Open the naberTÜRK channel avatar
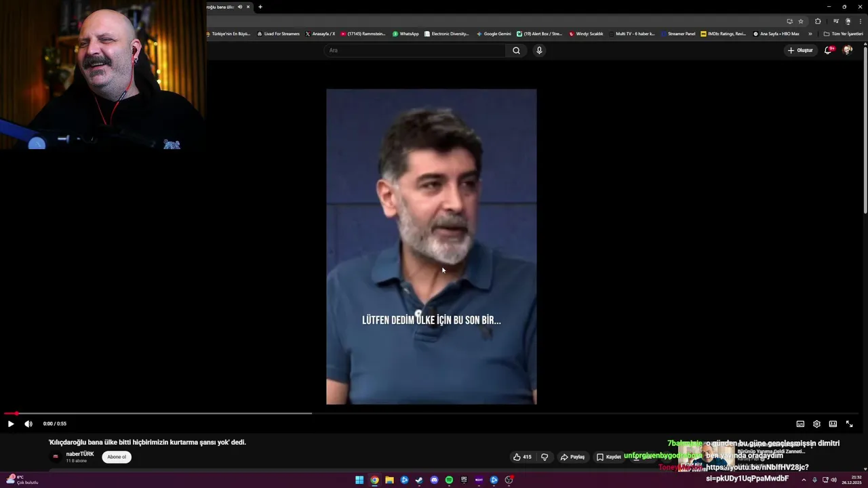The image size is (868, 488). click(56, 457)
